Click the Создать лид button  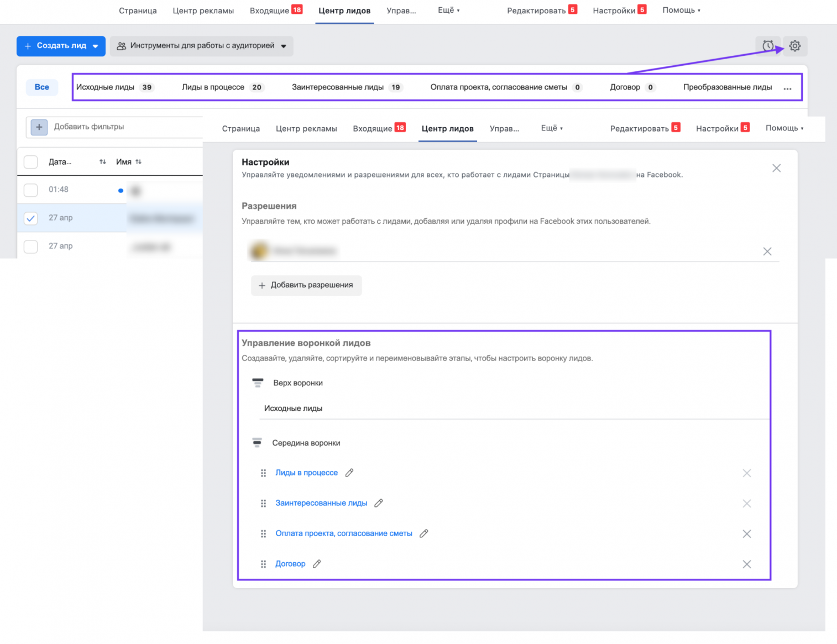61,46
